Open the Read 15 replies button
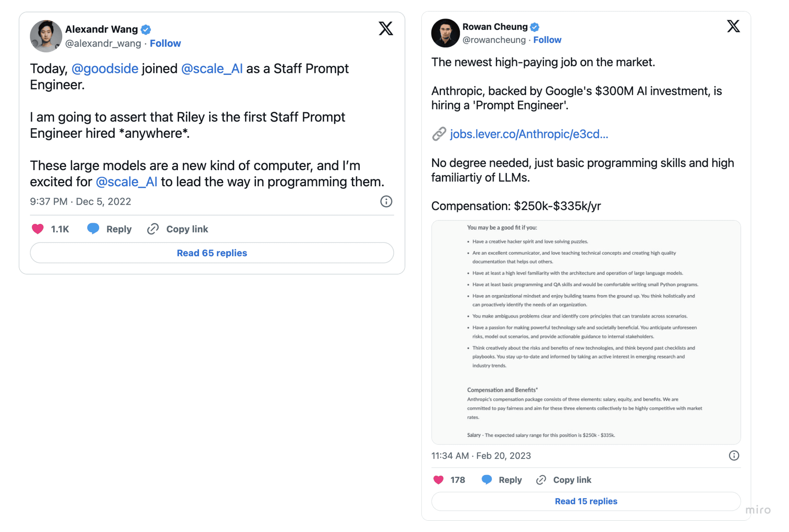789x532 pixels. click(586, 501)
